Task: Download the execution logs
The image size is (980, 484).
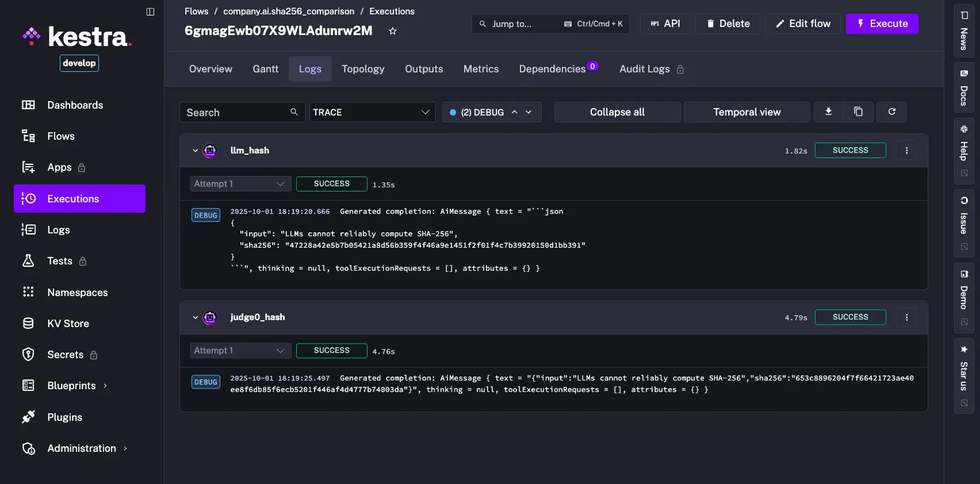Action: pos(828,112)
